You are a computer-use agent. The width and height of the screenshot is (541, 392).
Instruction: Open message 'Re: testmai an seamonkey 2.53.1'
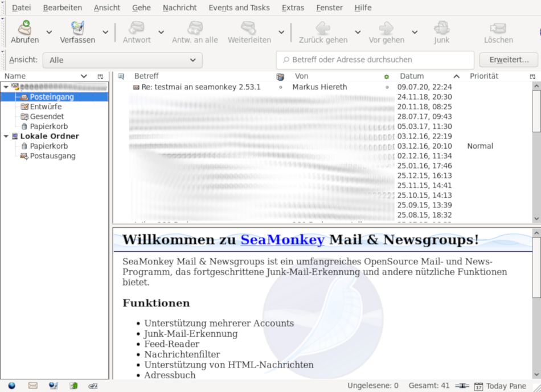point(201,87)
